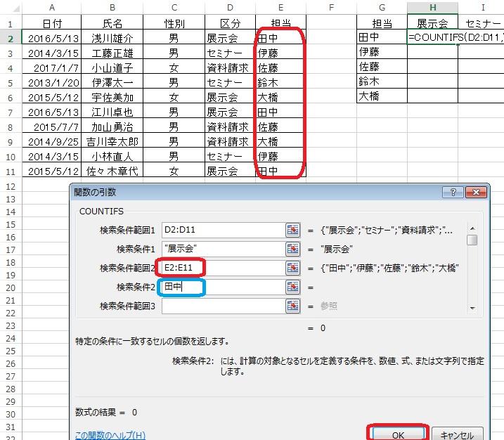Click the empty 検索条件範囲3 field
Screen dimensions: 504x440
coord(221,306)
